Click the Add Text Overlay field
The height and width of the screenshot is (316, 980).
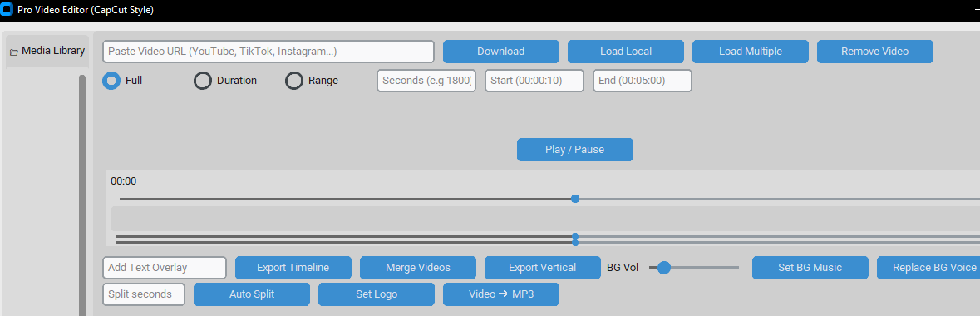(x=165, y=267)
